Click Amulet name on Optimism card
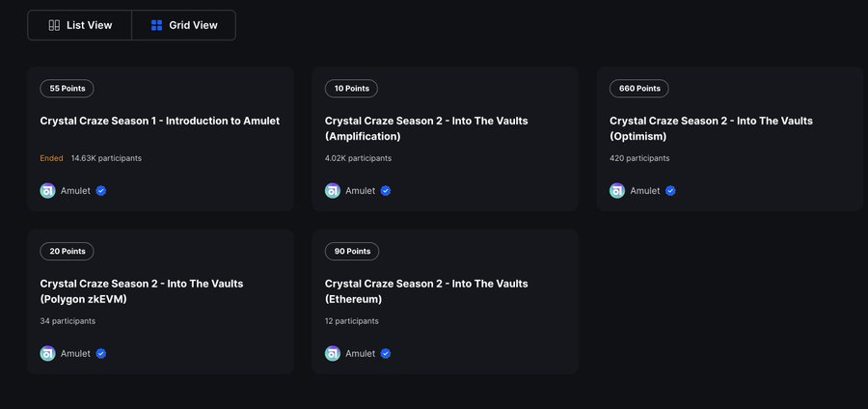Viewport: 868px width, 409px height. click(x=645, y=191)
